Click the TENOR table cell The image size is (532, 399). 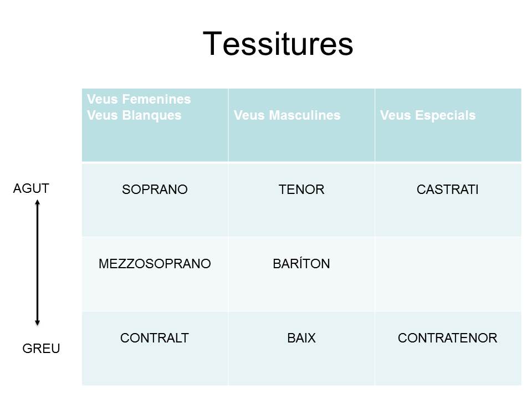(301, 200)
